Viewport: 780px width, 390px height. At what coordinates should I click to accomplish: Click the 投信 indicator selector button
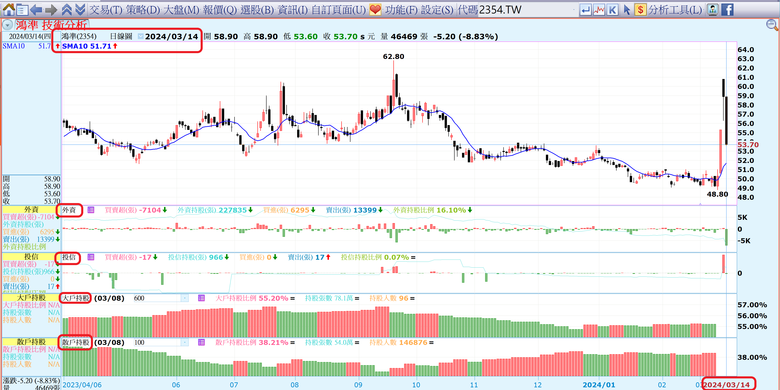(69, 257)
